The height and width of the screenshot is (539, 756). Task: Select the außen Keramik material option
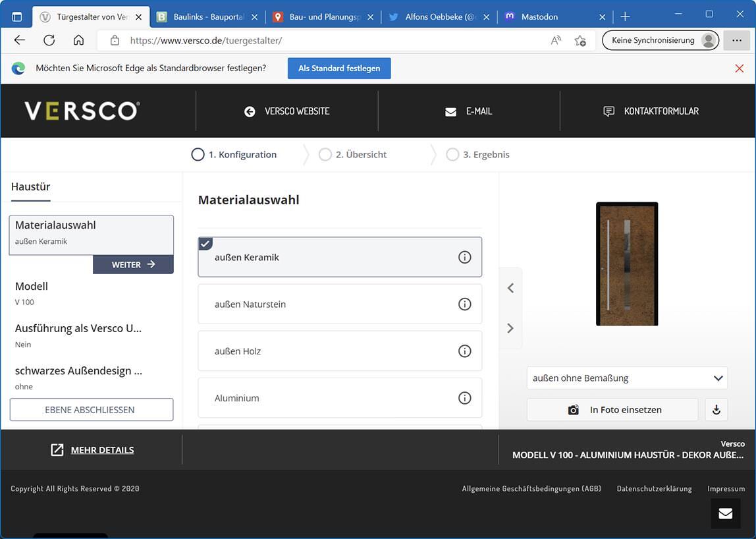(x=340, y=257)
